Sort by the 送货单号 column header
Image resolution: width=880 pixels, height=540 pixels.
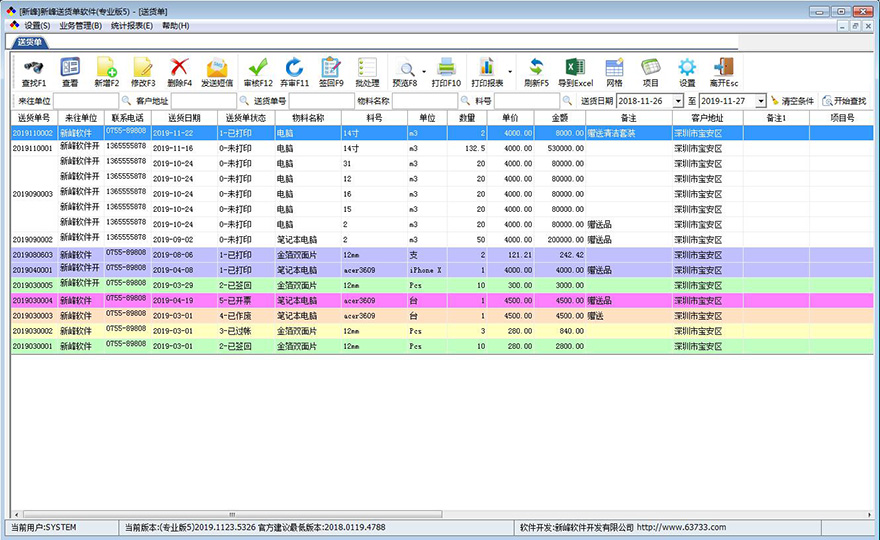click(x=34, y=118)
